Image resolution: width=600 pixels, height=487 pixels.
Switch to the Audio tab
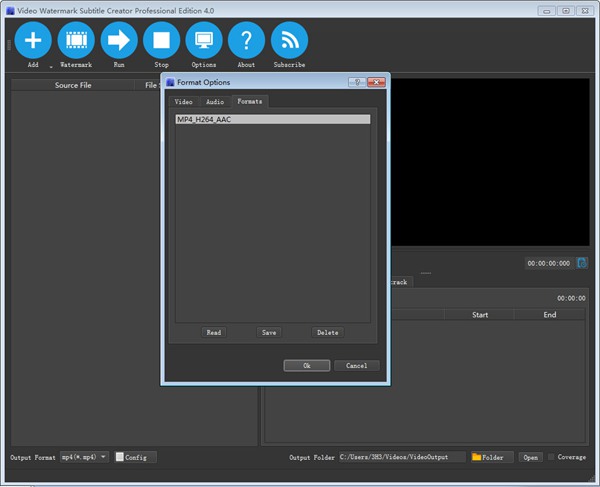point(215,102)
